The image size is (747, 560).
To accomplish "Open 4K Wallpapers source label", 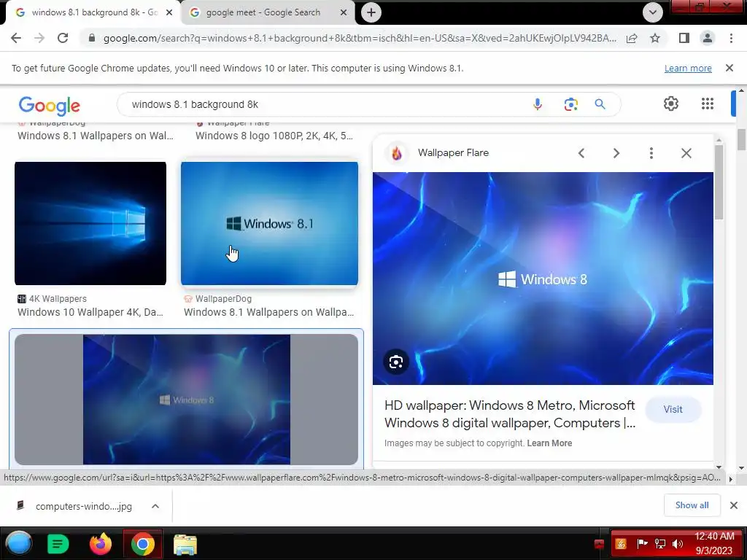I will (52, 299).
